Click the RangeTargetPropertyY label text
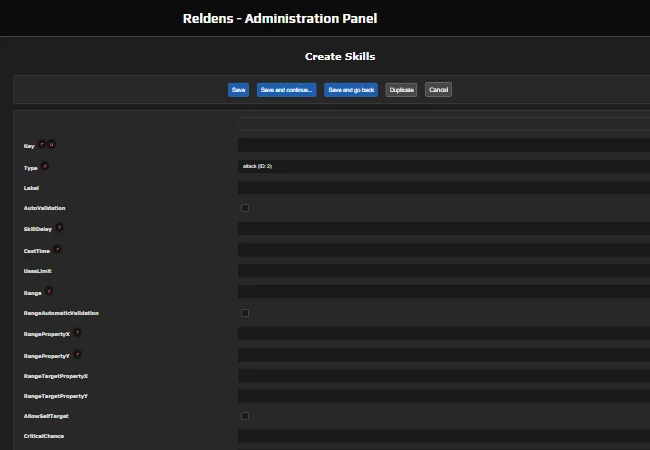The image size is (650, 450). [56, 396]
